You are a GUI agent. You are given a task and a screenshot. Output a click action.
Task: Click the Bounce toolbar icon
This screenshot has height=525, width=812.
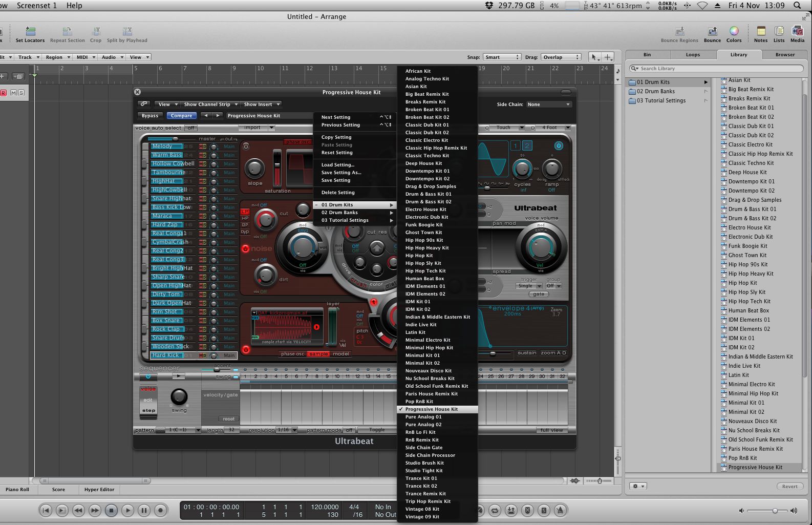[x=712, y=32]
